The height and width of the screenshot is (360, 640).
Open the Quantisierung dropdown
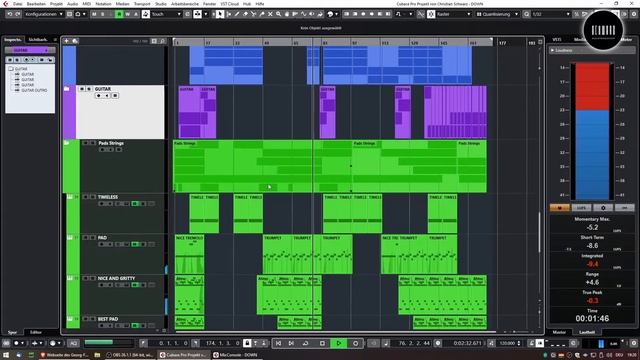pyautogui.click(x=497, y=14)
